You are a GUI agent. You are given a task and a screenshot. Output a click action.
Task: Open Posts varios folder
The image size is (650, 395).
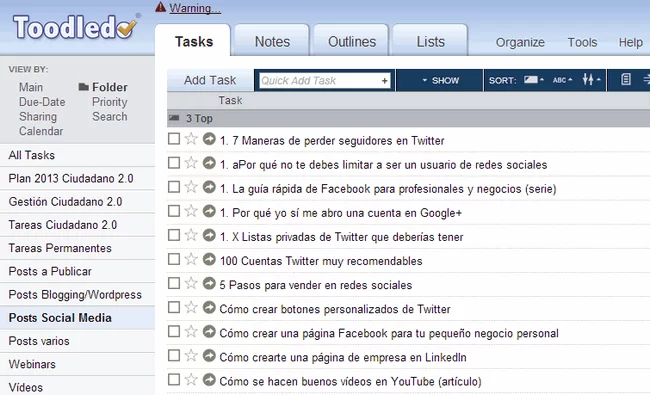pos(77,341)
